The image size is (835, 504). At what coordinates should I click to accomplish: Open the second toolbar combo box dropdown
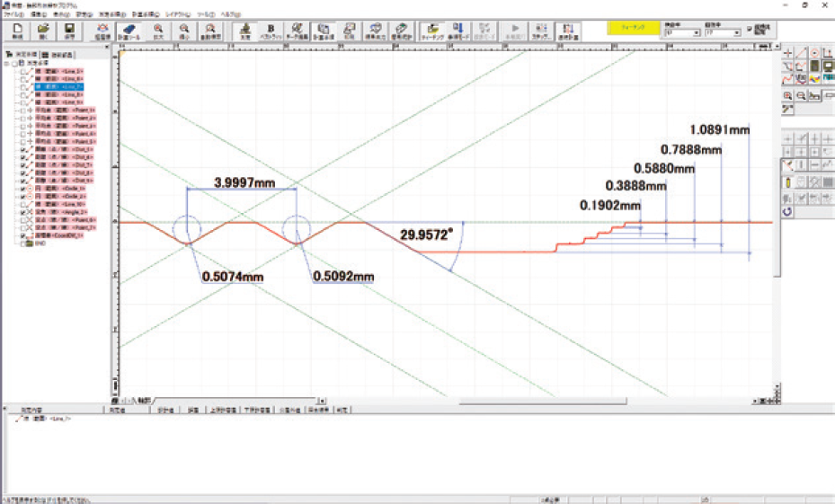point(736,33)
